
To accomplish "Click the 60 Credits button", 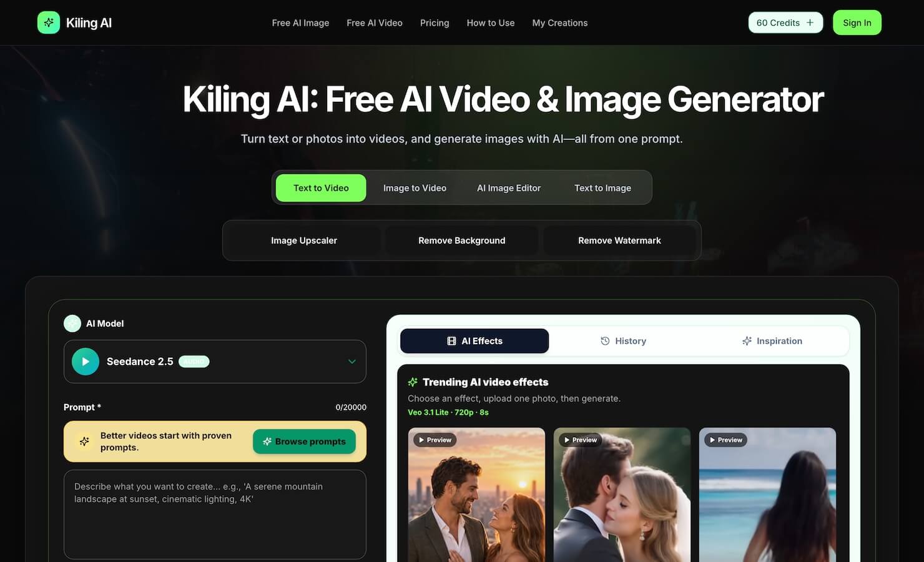I will [x=785, y=22].
